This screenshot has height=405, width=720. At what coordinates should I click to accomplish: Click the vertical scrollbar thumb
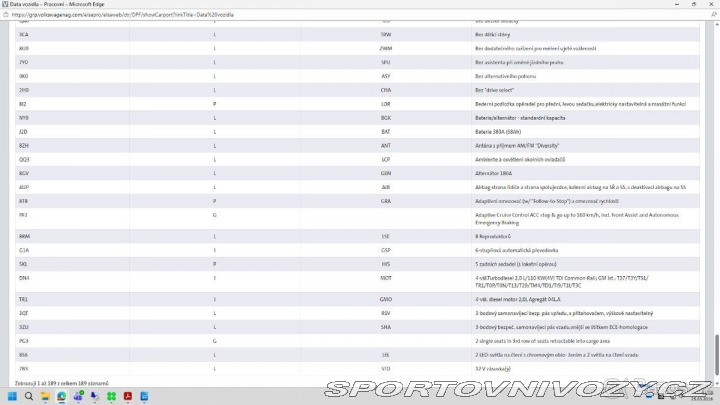point(715,350)
